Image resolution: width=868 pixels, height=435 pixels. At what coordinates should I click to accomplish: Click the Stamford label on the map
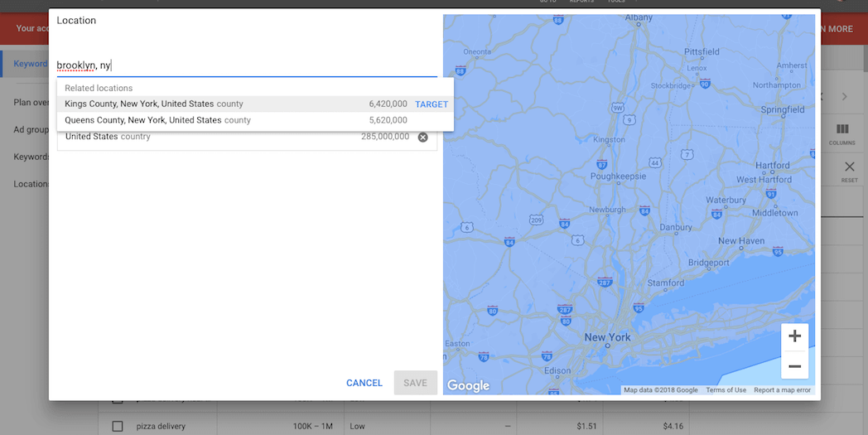[x=666, y=283]
